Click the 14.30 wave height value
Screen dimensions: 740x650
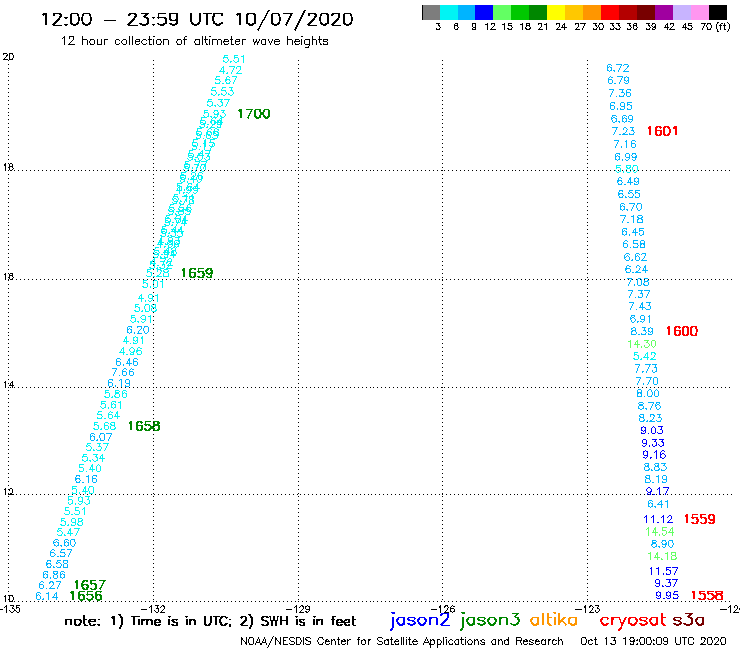tap(642, 344)
